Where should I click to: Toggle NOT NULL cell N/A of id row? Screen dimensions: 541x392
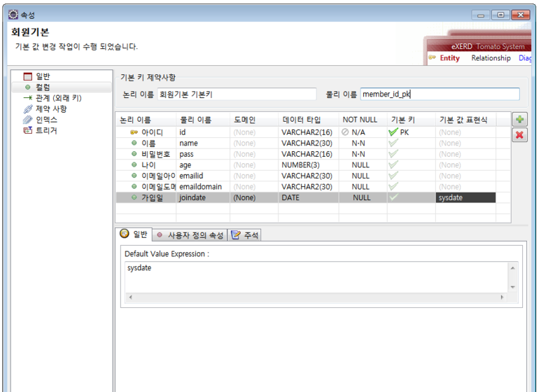pyautogui.click(x=363, y=132)
